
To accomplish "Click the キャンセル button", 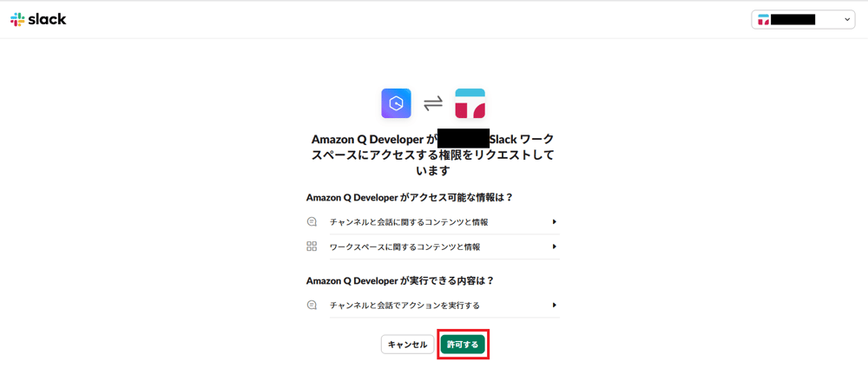I will click(407, 345).
